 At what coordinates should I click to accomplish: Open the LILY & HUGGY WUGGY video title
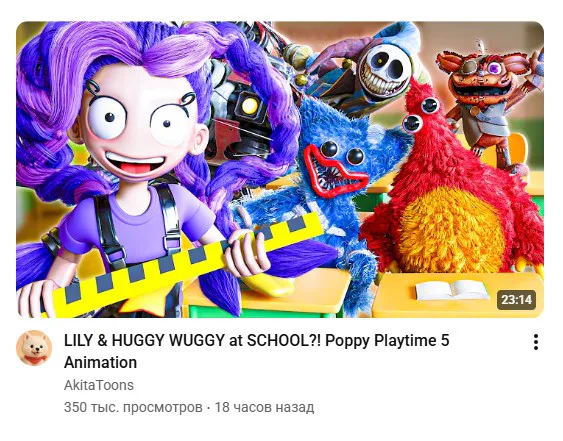(256, 351)
